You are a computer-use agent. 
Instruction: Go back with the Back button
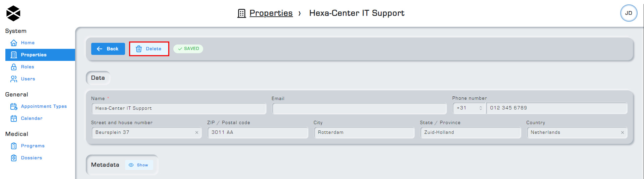108,49
